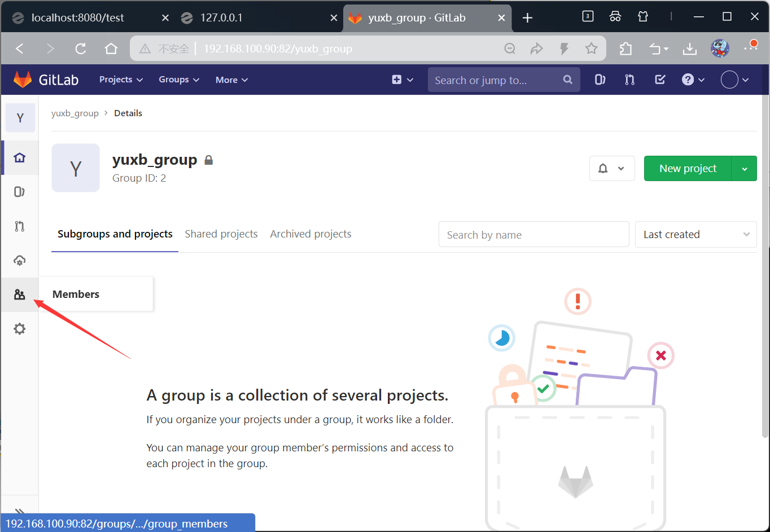Click the Group ID: 2 text
This screenshot has width=770, height=532.
click(x=139, y=178)
